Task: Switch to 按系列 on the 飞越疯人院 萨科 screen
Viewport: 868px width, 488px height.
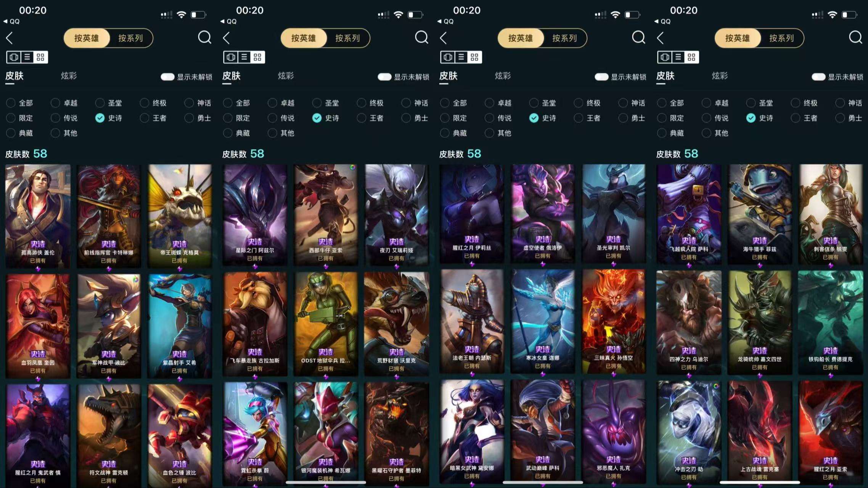Action: [x=781, y=38]
